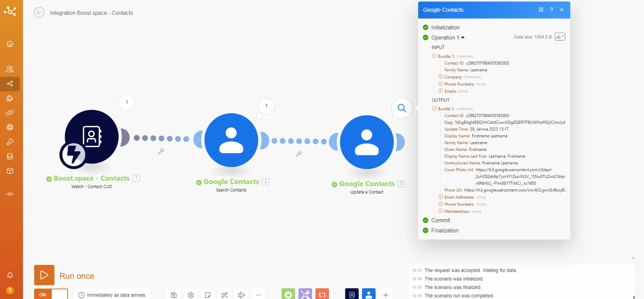
Task: Open scenario settings gear icon
Action: click(191, 295)
